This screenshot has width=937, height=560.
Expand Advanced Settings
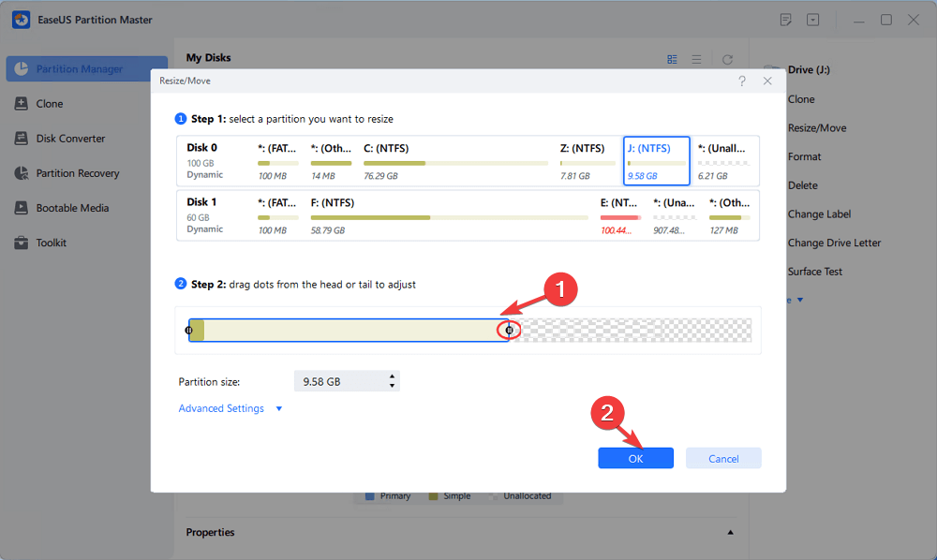[x=221, y=408]
